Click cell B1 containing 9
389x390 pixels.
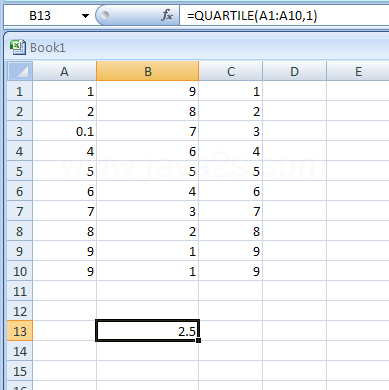[x=148, y=91]
